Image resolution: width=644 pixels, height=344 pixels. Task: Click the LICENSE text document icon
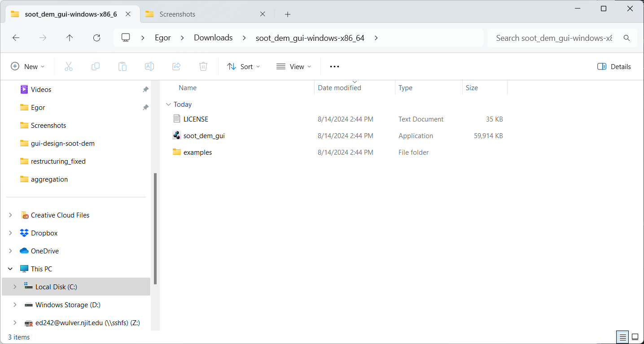pos(177,119)
